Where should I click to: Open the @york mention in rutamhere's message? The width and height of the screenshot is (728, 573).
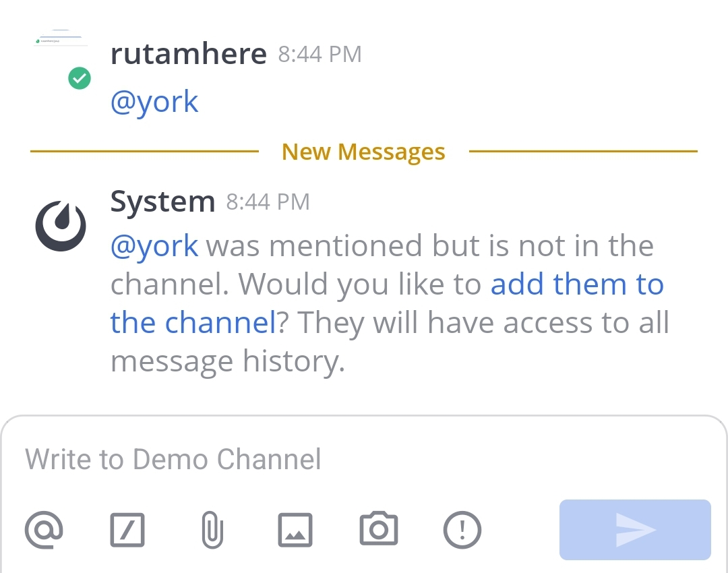pos(154,101)
